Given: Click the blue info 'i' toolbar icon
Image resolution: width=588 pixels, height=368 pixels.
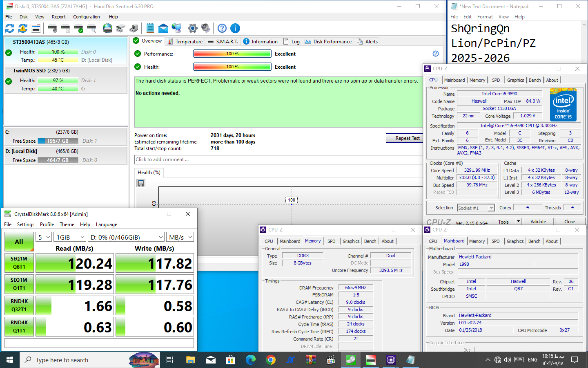Looking at the screenshot, I should point(235,28).
